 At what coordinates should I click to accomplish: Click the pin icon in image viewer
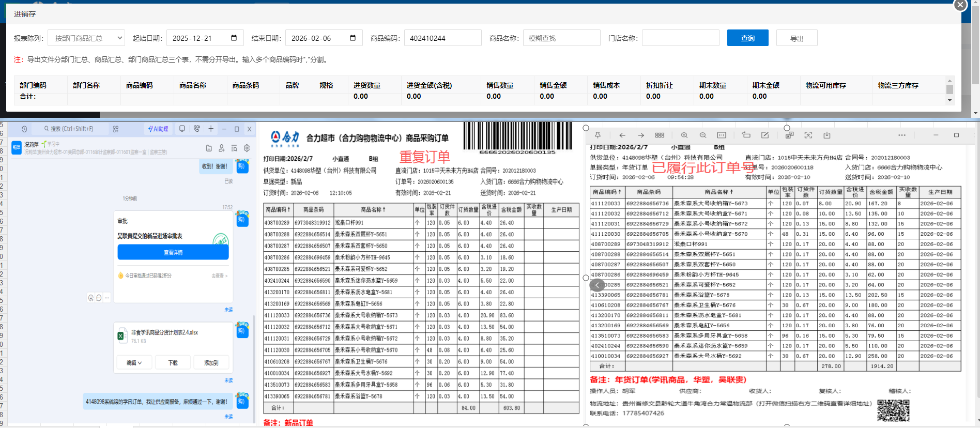598,135
